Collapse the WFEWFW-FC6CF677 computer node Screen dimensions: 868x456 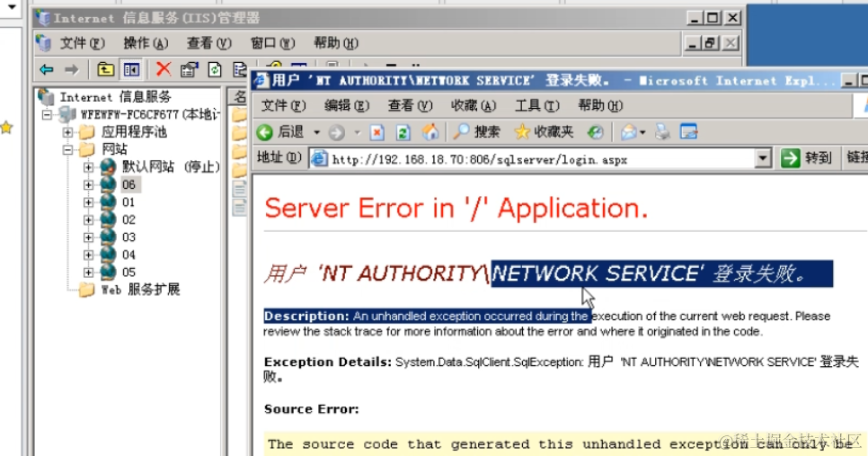coord(47,115)
